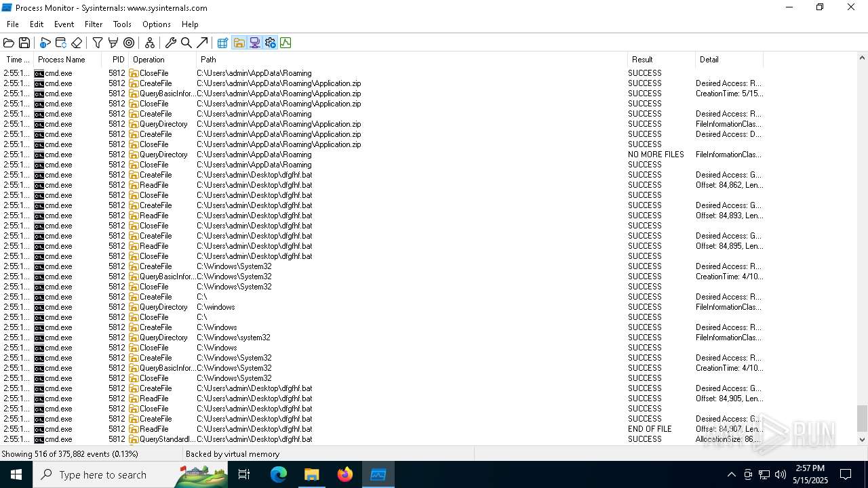
Task: Toggle the Autoscroll icon
Action: [61, 43]
